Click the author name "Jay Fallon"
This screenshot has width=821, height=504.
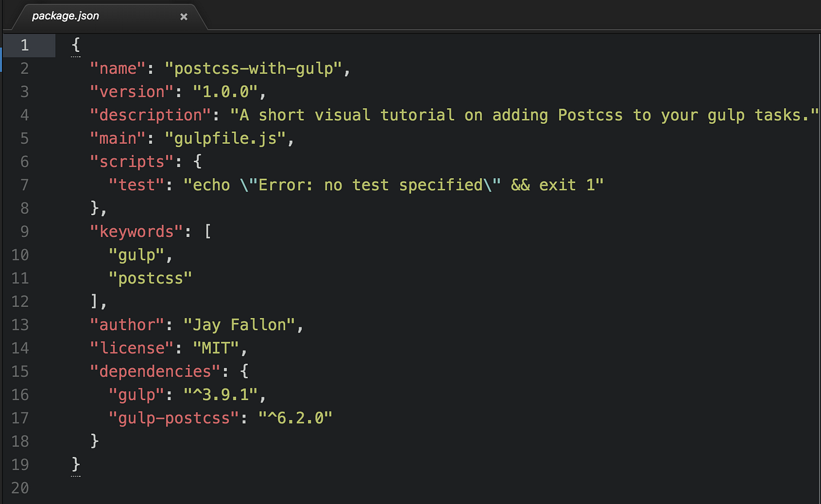coord(242,325)
